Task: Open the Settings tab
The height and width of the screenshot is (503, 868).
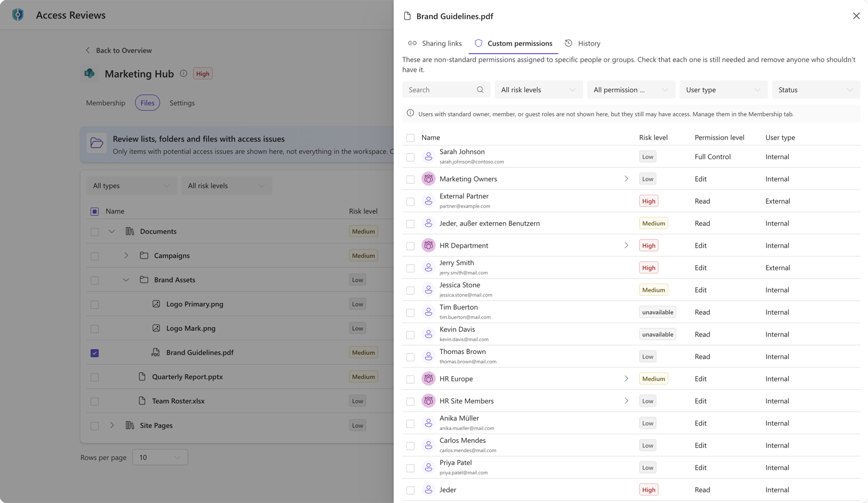Action: click(182, 103)
